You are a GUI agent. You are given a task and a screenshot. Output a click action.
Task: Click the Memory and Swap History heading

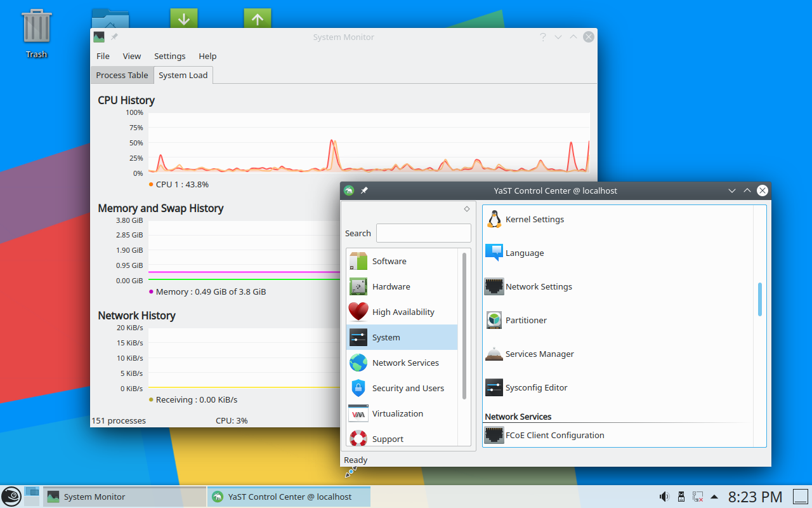(x=160, y=208)
